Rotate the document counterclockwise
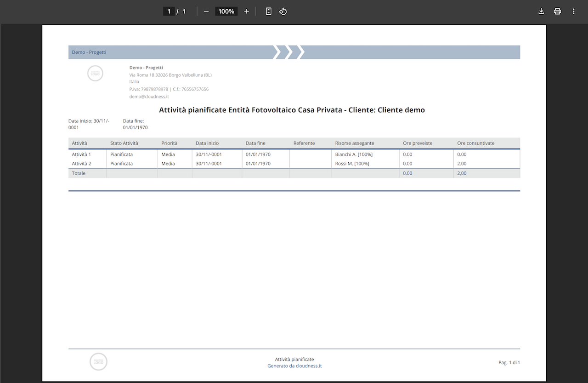This screenshot has height=383, width=588. click(x=283, y=11)
